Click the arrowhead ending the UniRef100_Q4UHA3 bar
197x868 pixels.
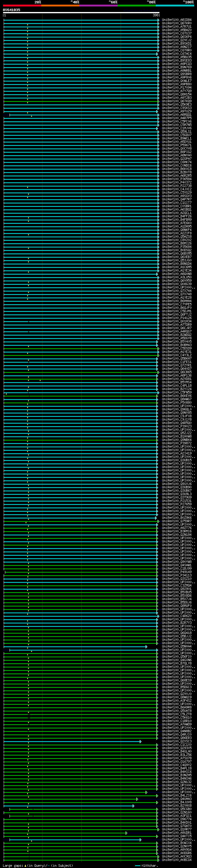[137, 799]
